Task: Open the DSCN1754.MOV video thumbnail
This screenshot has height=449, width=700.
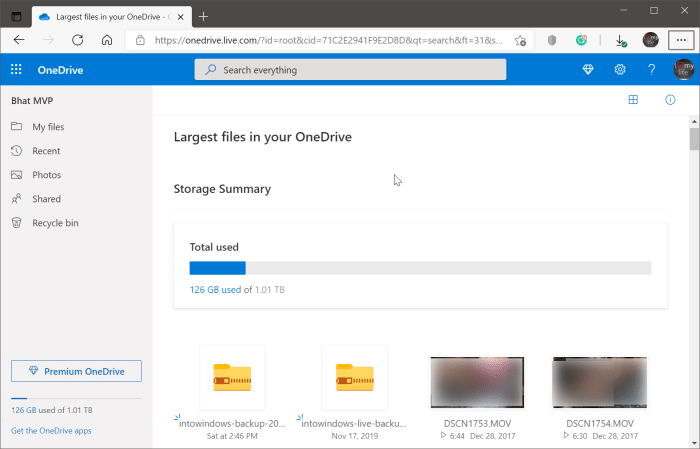Action: (x=600, y=382)
